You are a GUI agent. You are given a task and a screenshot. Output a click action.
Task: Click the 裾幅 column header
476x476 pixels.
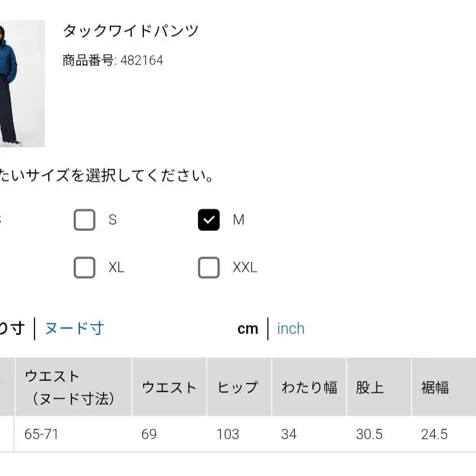[436, 388]
